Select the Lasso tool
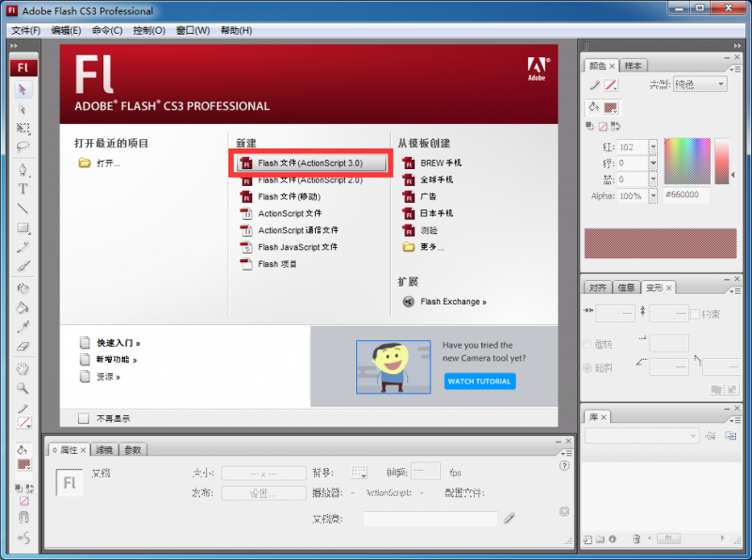This screenshot has width=752, height=560. 23,147
